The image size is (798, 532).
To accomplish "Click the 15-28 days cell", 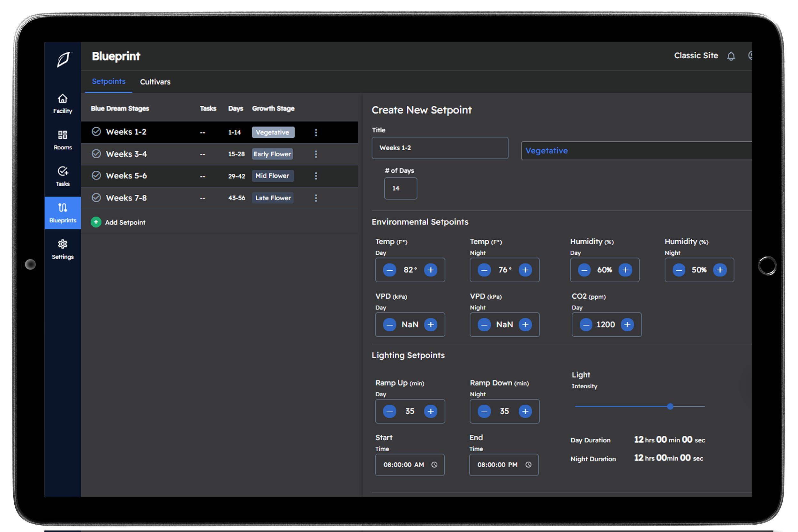I will (x=236, y=154).
